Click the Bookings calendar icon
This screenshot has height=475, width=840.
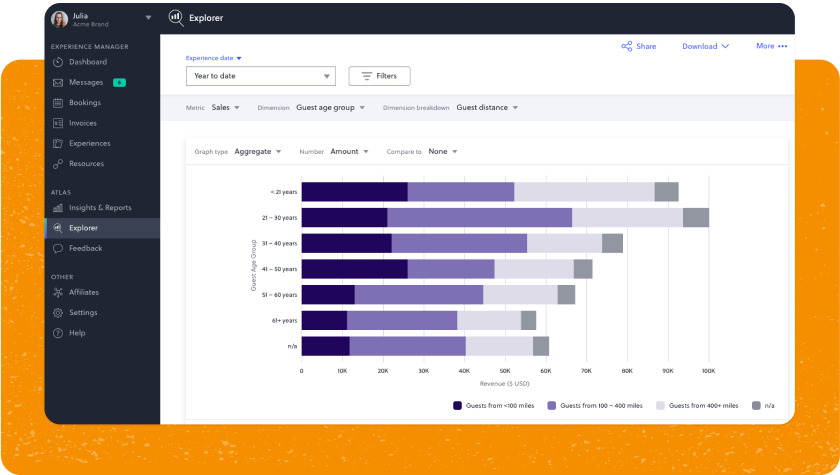tap(58, 103)
